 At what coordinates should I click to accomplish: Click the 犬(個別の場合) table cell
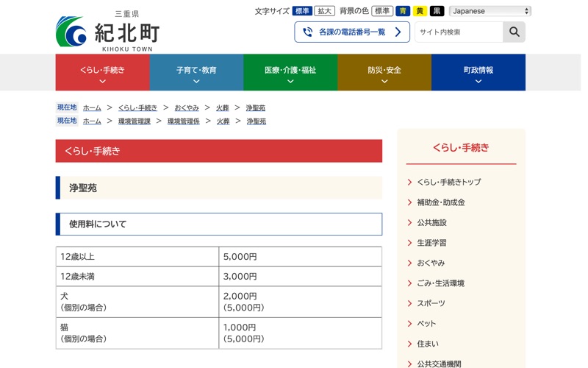pyautogui.click(x=137, y=302)
